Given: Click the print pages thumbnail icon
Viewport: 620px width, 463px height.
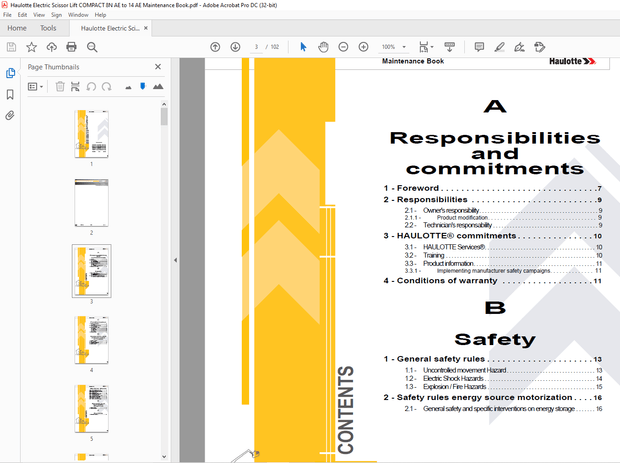Looking at the screenshot, I should click(x=75, y=87).
